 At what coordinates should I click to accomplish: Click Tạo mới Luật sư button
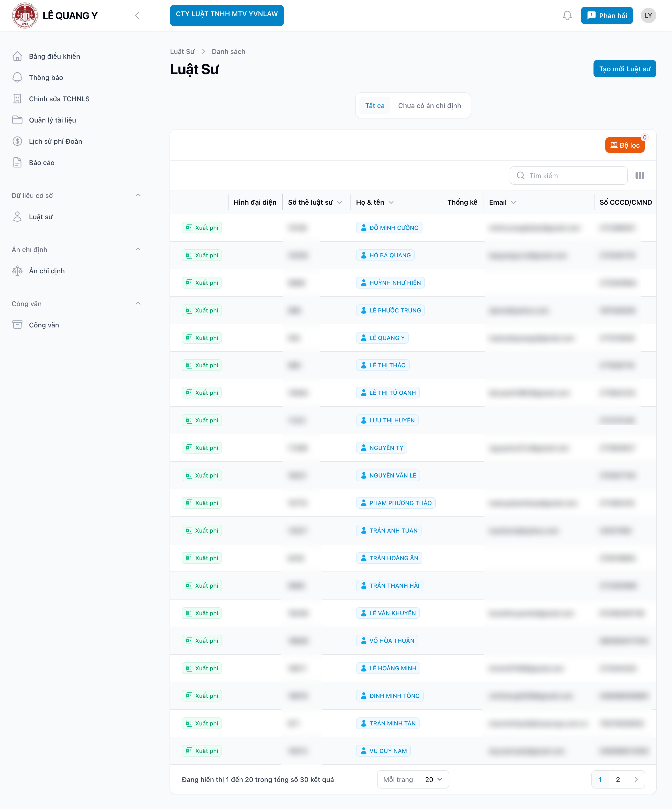(x=624, y=69)
